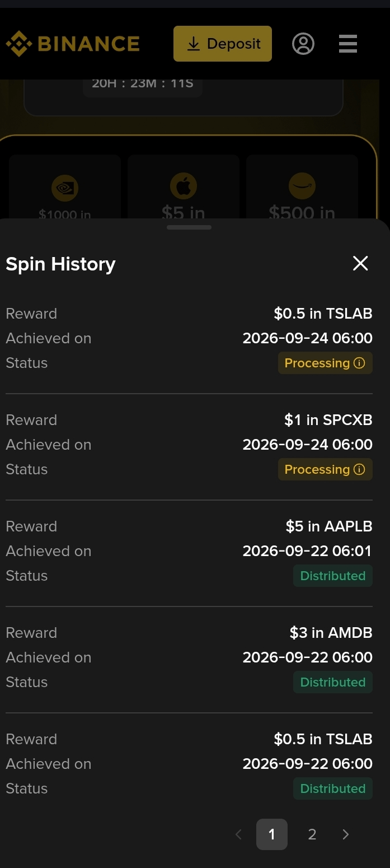Open the user profile icon
The image size is (390, 868).
[303, 44]
